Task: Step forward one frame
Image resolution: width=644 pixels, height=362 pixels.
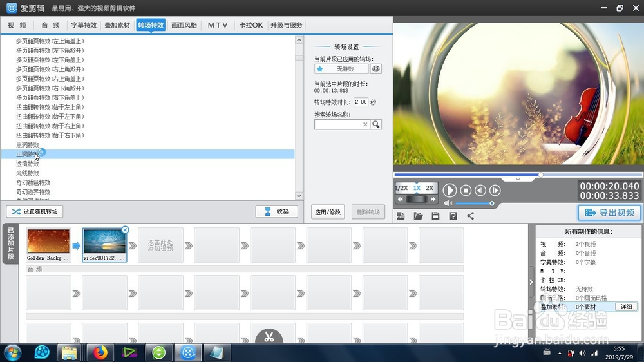Action: pos(495,190)
